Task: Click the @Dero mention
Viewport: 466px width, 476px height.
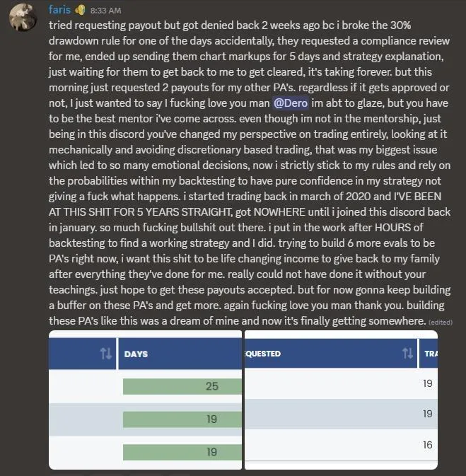Action: [x=291, y=103]
